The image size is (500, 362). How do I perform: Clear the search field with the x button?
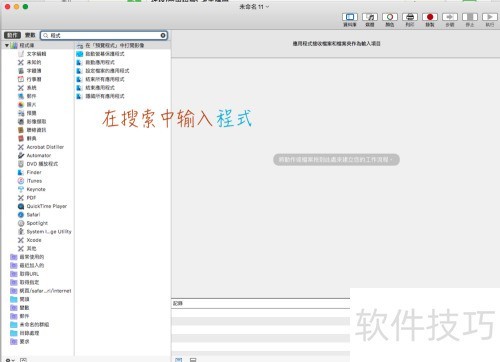coord(163,35)
